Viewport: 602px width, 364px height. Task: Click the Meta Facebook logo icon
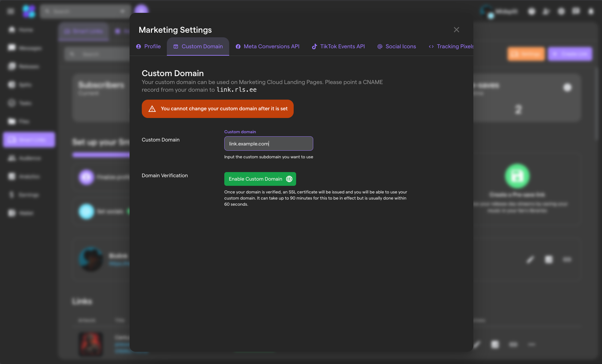(x=238, y=46)
